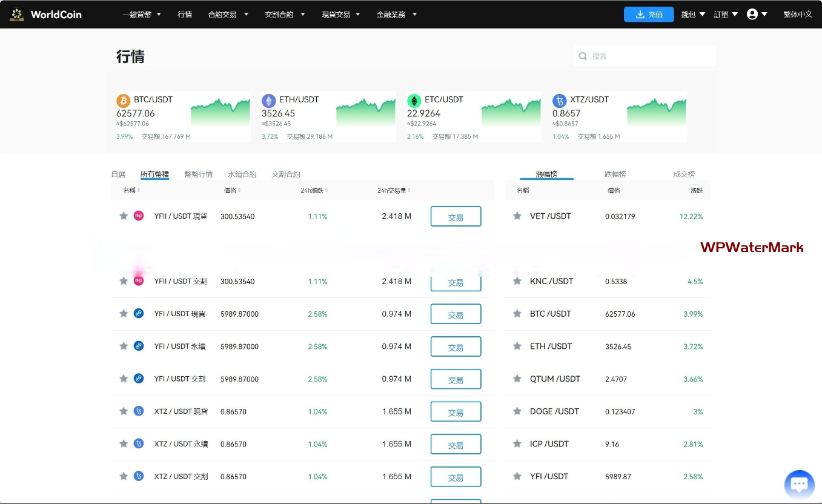This screenshot has width=822, height=504.
Task: Favorite the YFII / USDT 現貨 pair star
Action: click(x=124, y=216)
